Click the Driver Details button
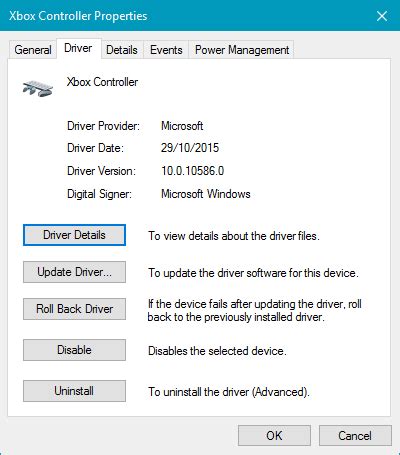Screen dimensions: 400x455 pyautogui.click(x=74, y=235)
